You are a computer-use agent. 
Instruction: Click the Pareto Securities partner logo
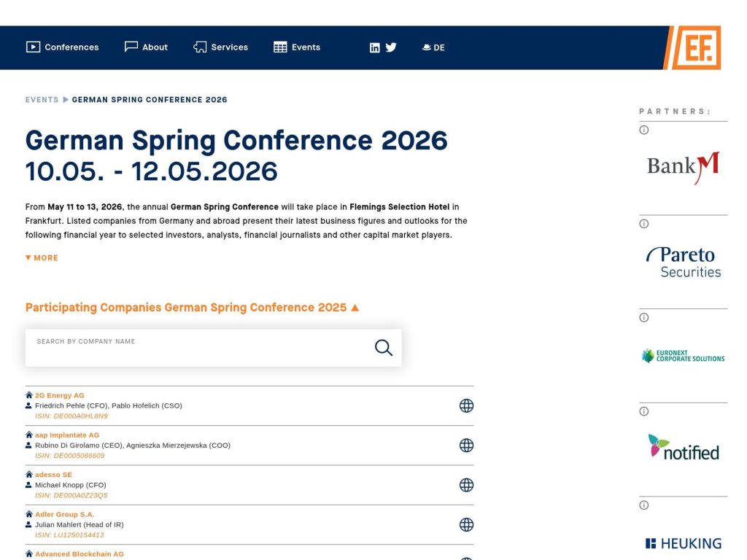682,262
